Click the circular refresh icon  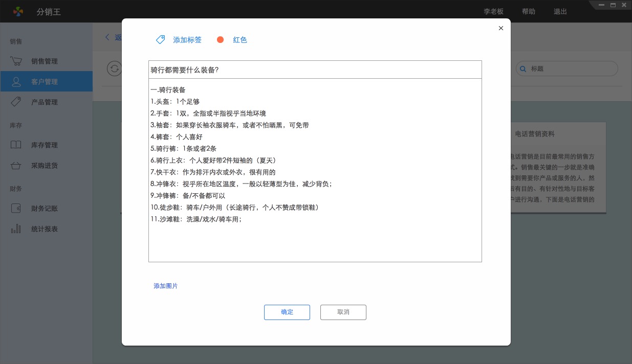[x=114, y=69]
